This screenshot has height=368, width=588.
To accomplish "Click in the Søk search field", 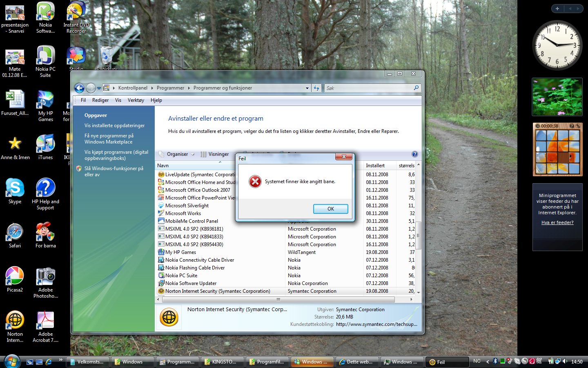I will (368, 88).
